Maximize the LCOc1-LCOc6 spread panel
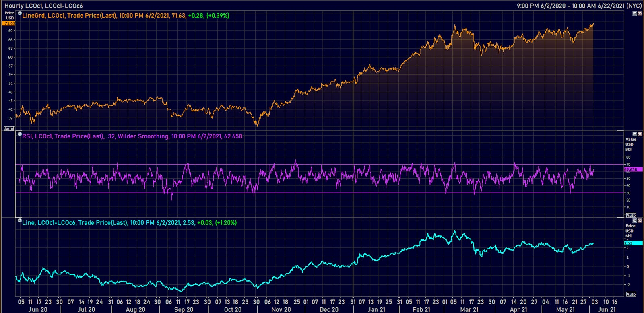The height and width of the screenshot is (313, 644). click(x=635, y=220)
